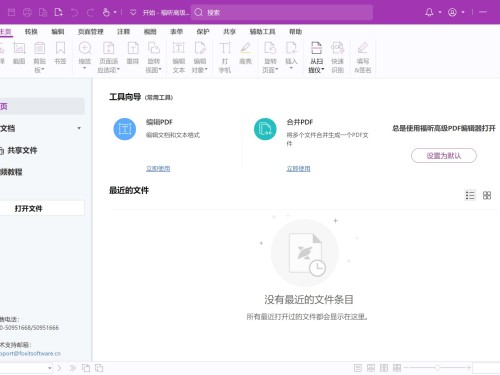This screenshot has width=500, height=375.
Task: Select continuous page view mode in status bar
Action: (x=371, y=368)
